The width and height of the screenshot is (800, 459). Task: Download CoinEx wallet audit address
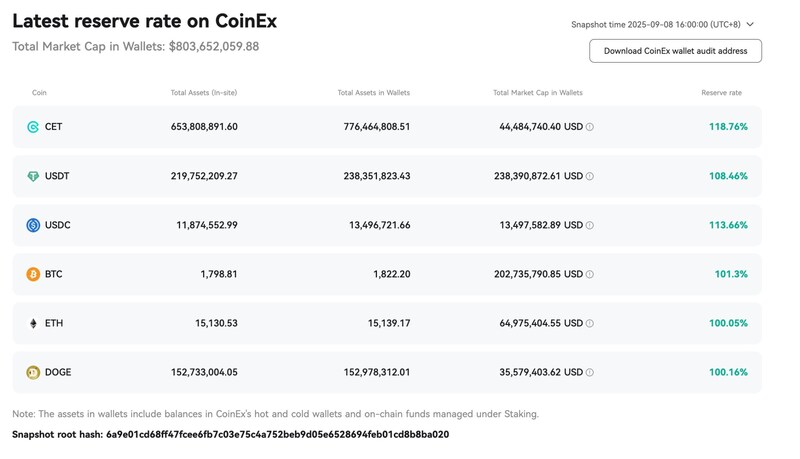(676, 51)
